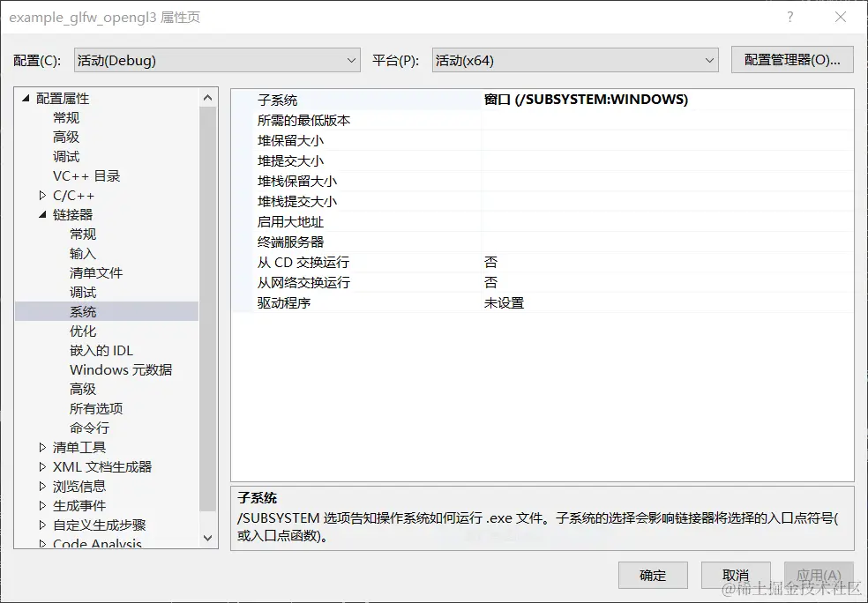Select 高级 under 链接器
Viewport: 868px width, 603px height.
(x=83, y=389)
